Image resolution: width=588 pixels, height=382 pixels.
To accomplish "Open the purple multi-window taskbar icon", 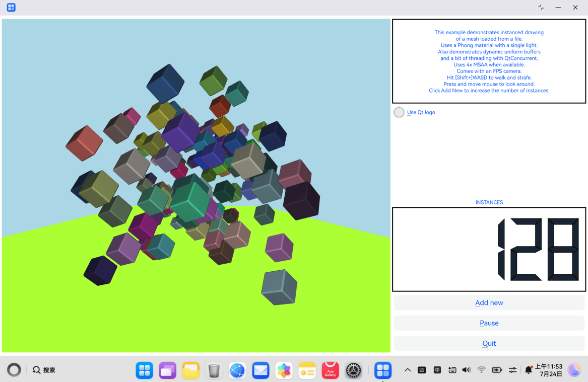I will [168, 370].
